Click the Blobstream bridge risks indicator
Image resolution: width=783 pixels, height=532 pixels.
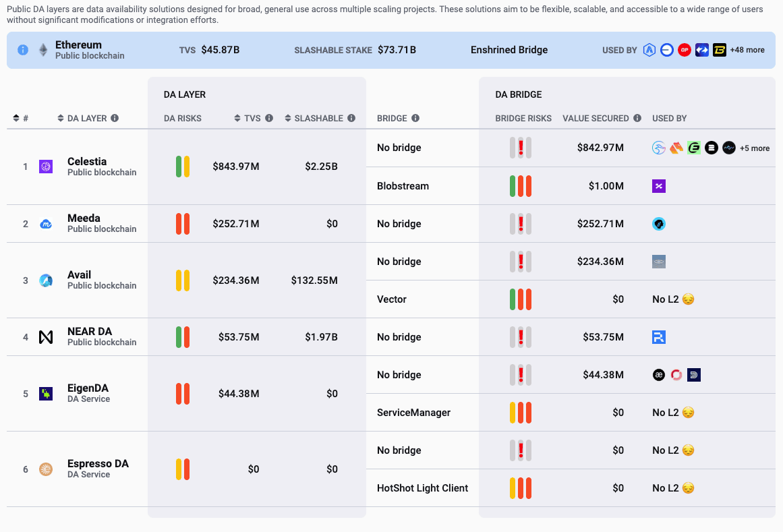(521, 186)
